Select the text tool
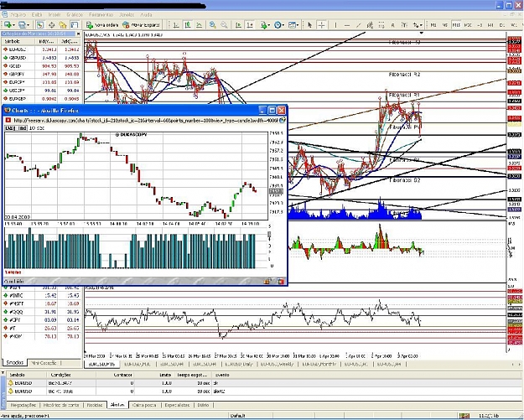Viewport: 524px width, 420px height. 392,25
